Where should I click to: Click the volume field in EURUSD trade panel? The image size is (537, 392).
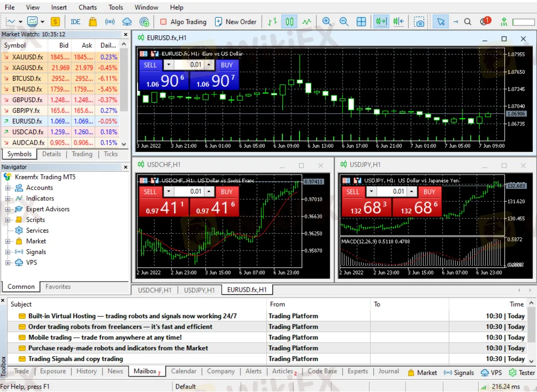(189, 65)
